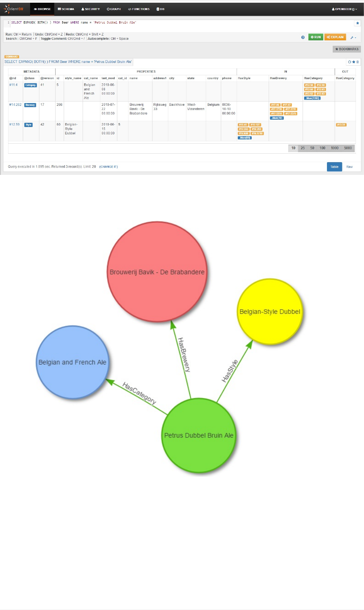The image size is (364, 610).
Task: Open the #17:46 HasBrewery link
Action: point(275,105)
